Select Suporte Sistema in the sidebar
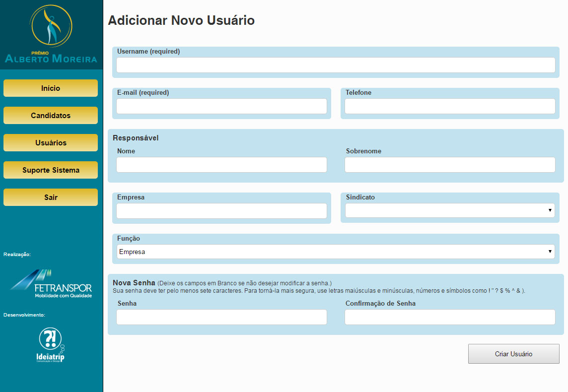The width and height of the screenshot is (568, 392). coord(51,170)
